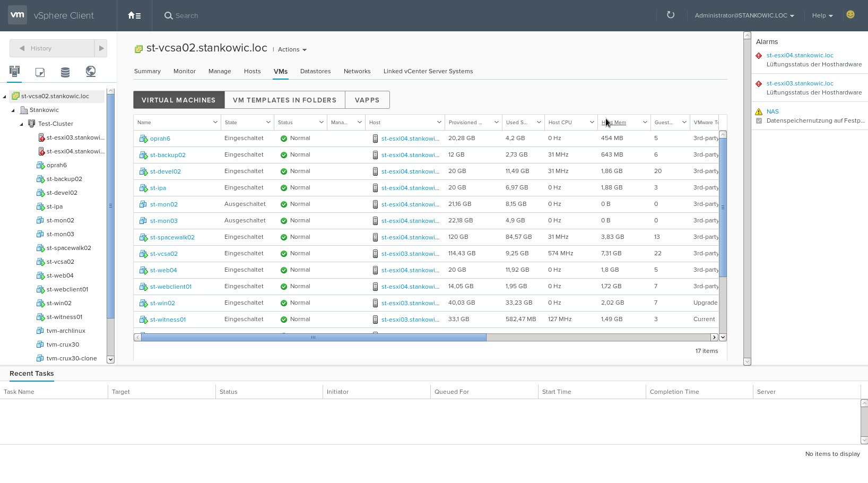Screen dimensions: 868x483
Task: Open VM Templates in Folders tab
Action: (x=285, y=100)
